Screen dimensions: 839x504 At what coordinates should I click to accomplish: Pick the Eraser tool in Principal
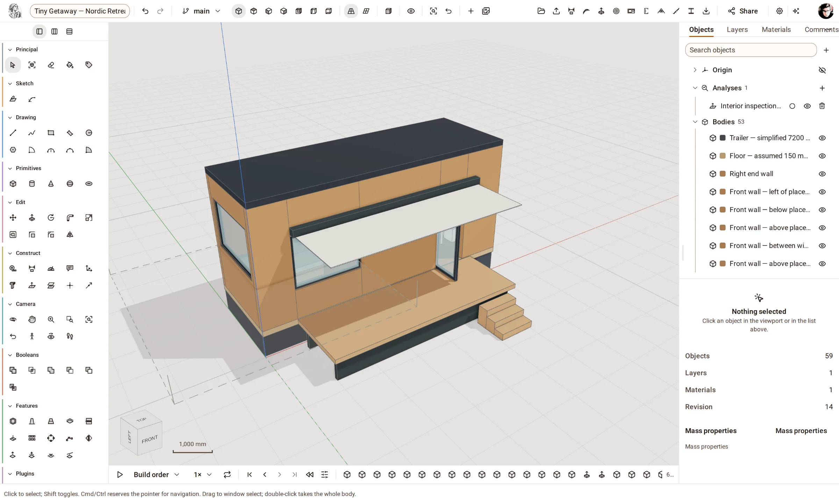point(51,65)
